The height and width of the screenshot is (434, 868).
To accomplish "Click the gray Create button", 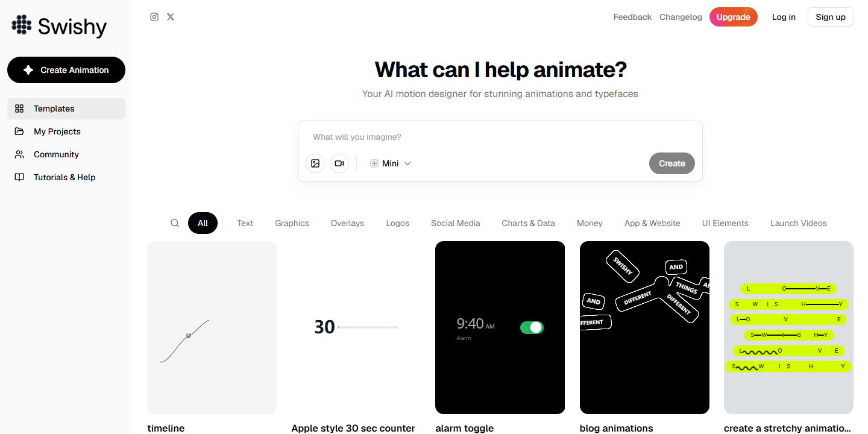I will (672, 163).
